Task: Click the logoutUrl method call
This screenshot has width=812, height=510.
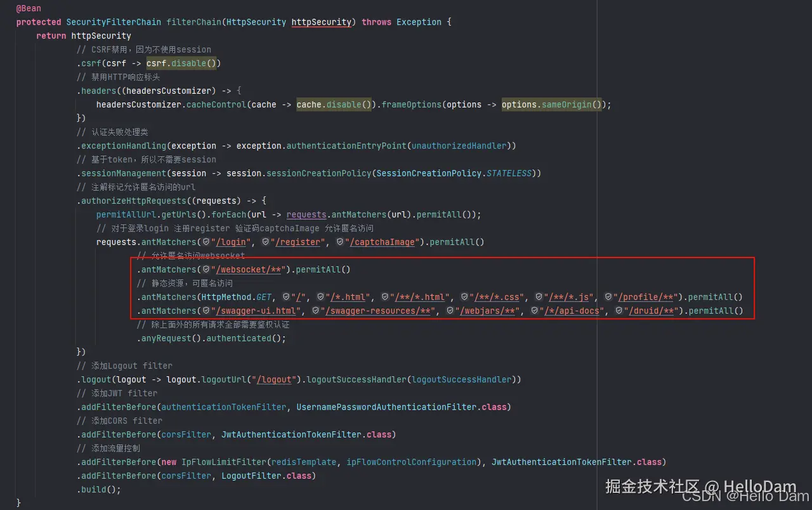Action: (x=224, y=379)
